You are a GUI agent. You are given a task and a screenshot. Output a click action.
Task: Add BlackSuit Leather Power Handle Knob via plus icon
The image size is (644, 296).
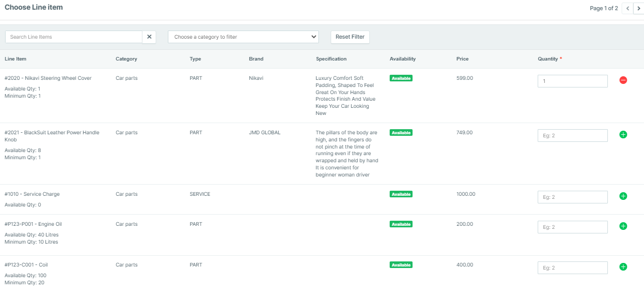[623, 135]
